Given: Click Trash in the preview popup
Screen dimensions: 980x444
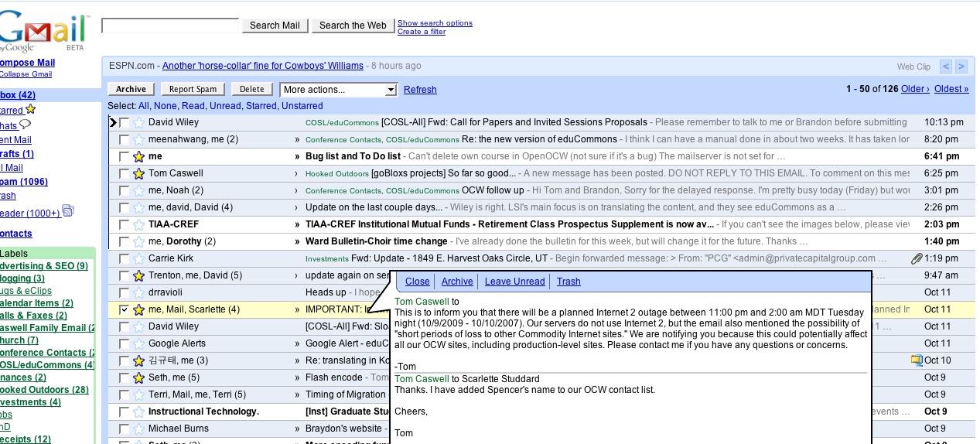Looking at the screenshot, I should coord(569,282).
